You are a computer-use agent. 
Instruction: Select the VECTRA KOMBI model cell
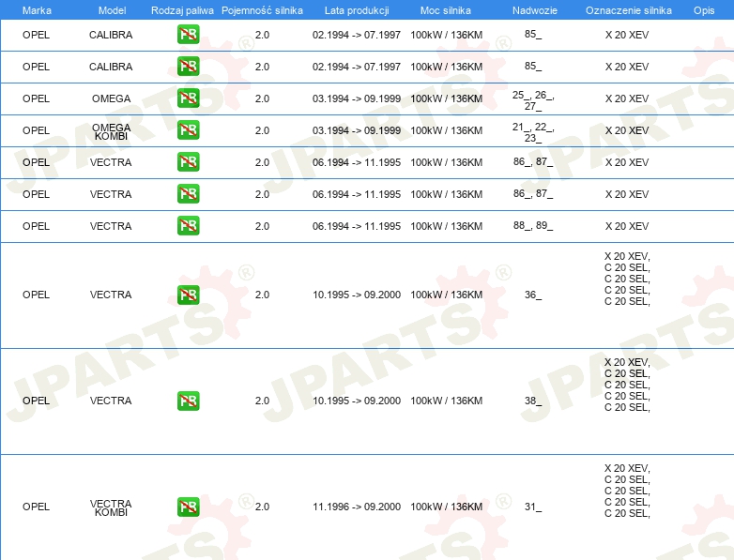pyautogui.click(x=111, y=508)
